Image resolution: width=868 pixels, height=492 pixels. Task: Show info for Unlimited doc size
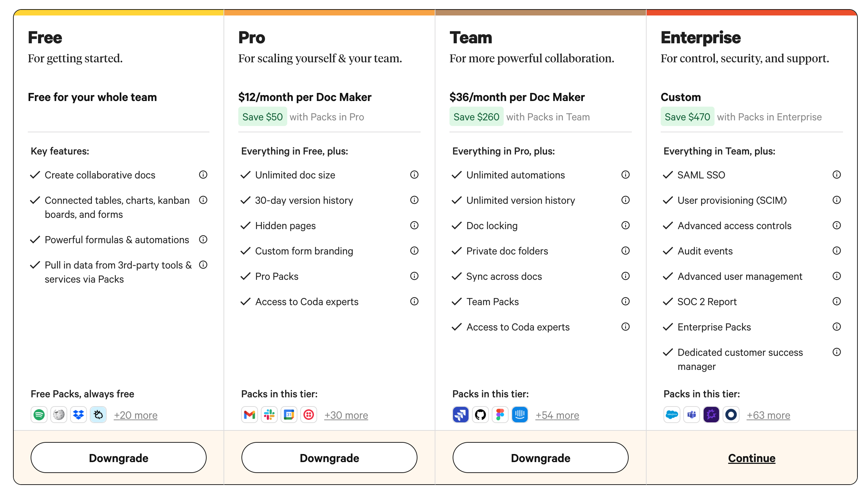pyautogui.click(x=414, y=175)
